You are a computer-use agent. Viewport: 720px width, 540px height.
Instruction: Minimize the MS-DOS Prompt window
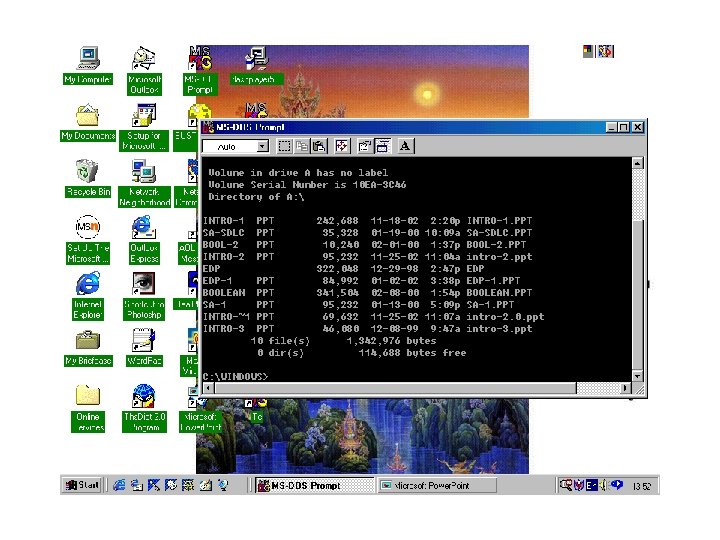tap(612, 127)
